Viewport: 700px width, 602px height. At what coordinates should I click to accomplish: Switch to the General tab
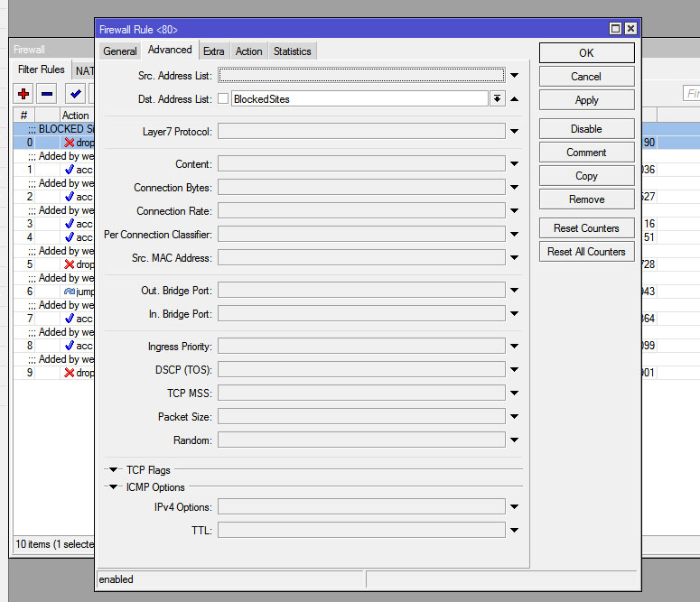pos(120,51)
